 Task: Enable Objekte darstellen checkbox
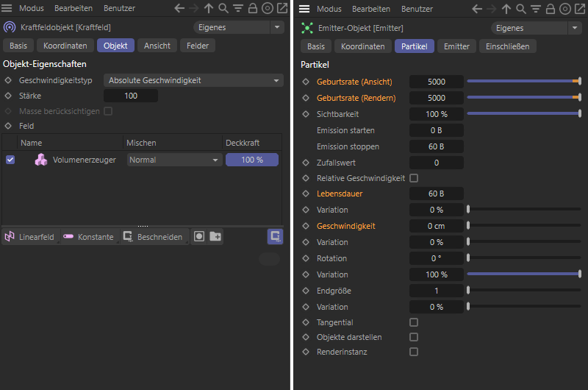tap(414, 337)
